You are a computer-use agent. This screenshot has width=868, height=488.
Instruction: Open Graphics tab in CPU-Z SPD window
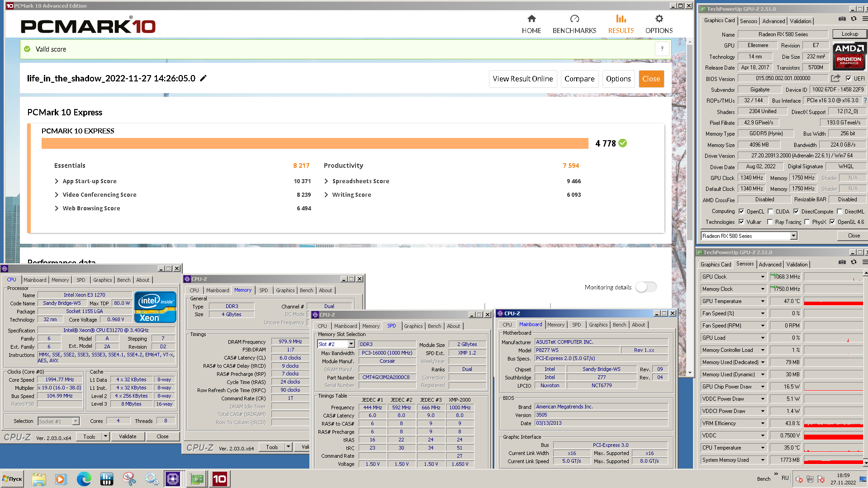tap(413, 326)
